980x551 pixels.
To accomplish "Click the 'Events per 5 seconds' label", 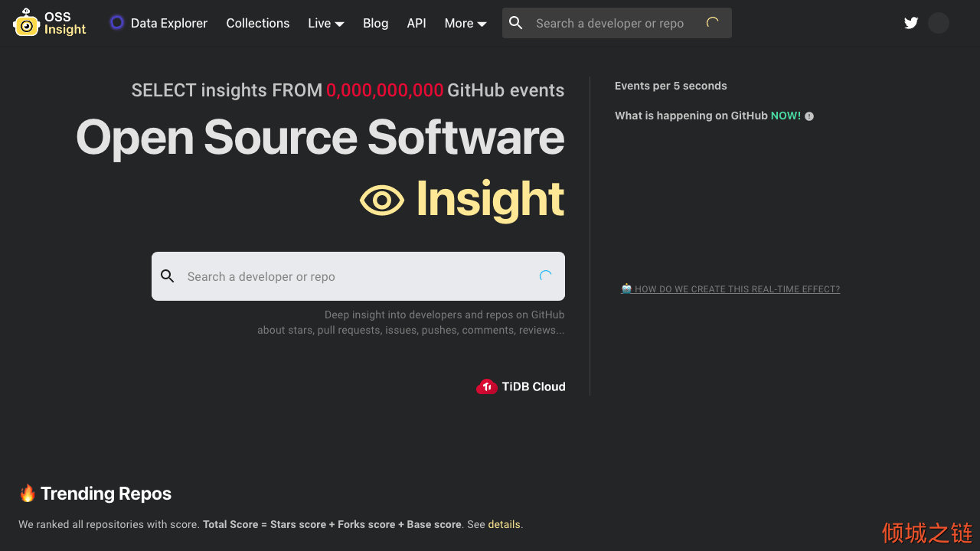I will 671,86.
